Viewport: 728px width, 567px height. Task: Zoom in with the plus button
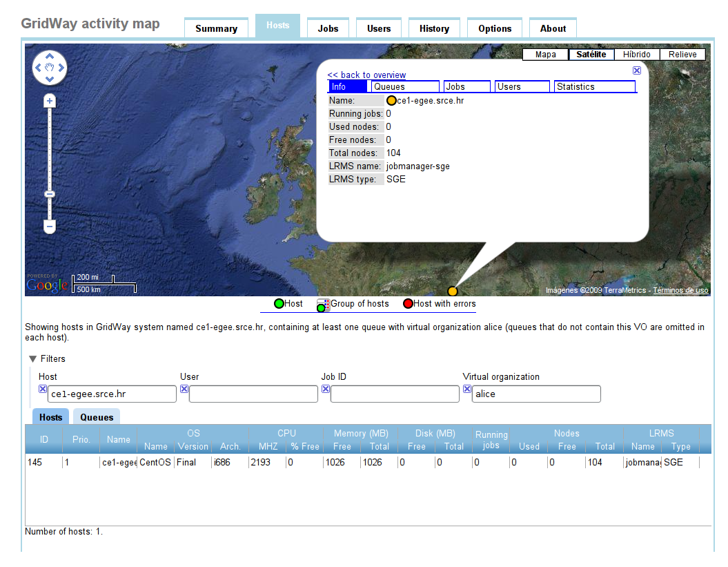click(50, 101)
